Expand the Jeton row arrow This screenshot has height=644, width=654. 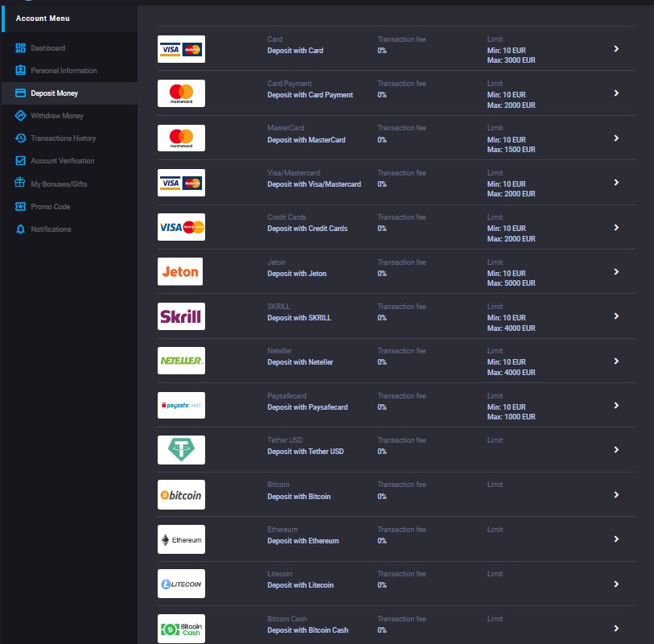(616, 272)
